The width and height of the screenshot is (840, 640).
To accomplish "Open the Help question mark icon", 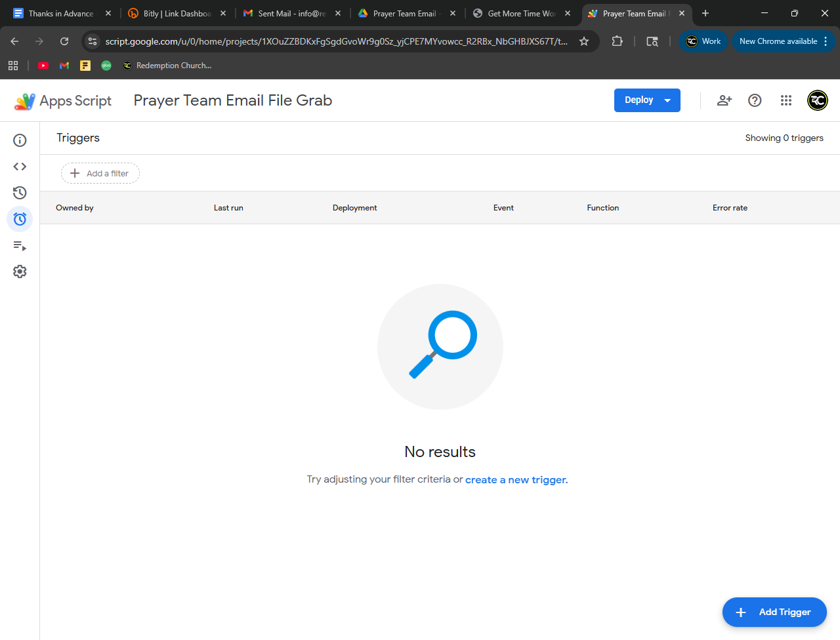I will tap(755, 100).
